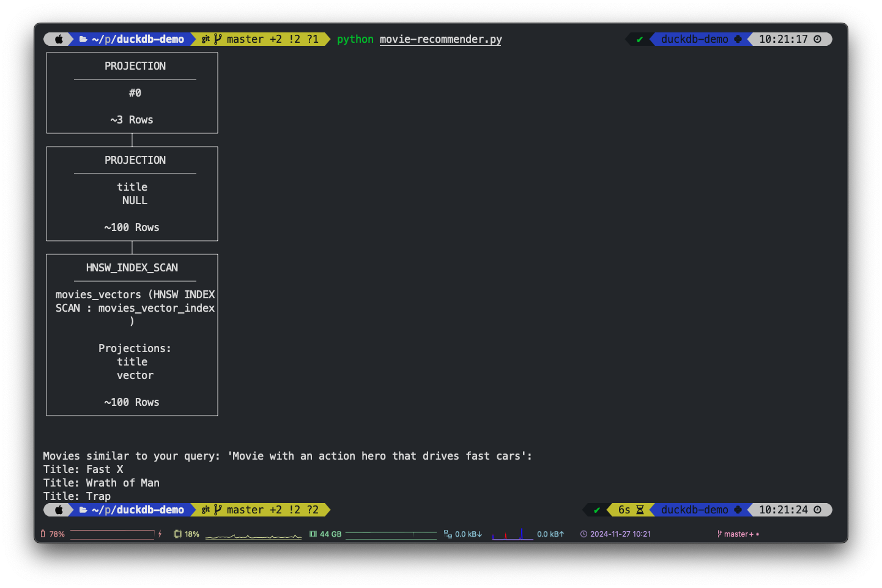Viewport: 882px width, 588px height.
Task: Click the folder icon before the path
Action: point(82,39)
